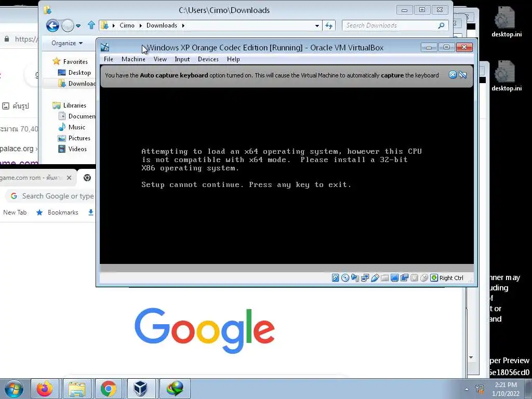This screenshot has width=532, height=399.
Task: Click the Search Google or type address bar
Action: point(50,196)
